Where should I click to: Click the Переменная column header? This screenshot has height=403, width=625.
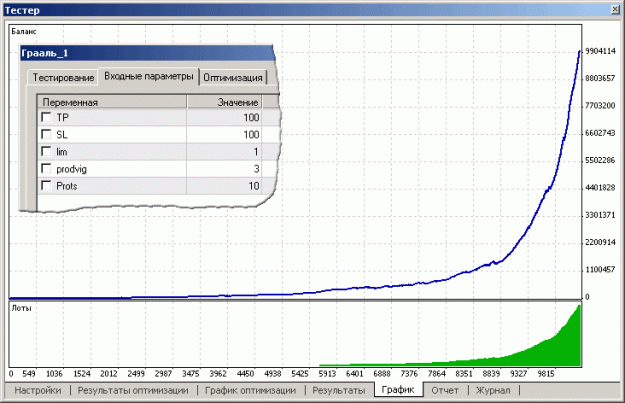[112, 102]
